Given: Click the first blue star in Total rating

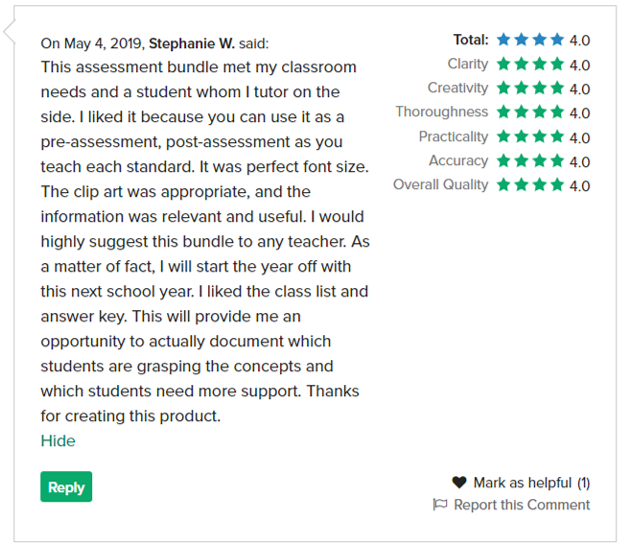Looking at the screenshot, I should [x=504, y=40].
